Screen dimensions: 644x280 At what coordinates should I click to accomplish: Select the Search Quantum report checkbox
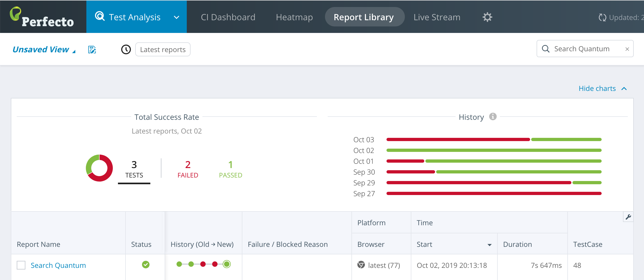(x=21, y=265)
